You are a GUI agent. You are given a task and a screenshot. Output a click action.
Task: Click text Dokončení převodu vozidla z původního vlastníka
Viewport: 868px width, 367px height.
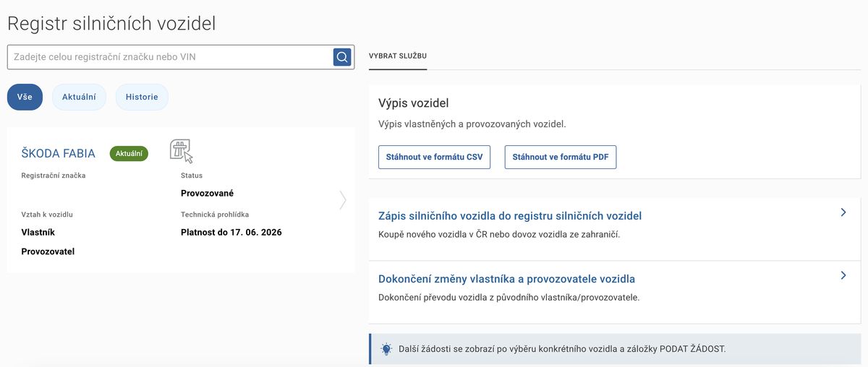509,298
